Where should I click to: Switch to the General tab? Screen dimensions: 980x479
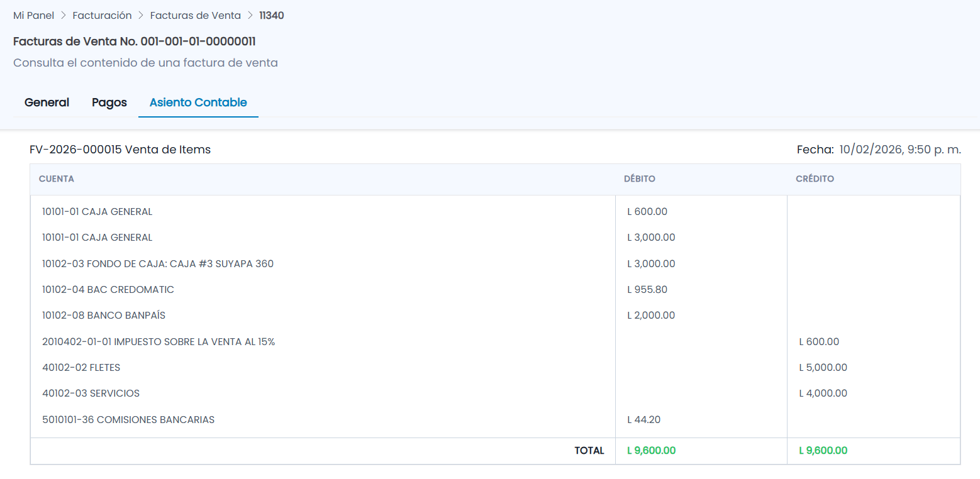tap(47, 102)
